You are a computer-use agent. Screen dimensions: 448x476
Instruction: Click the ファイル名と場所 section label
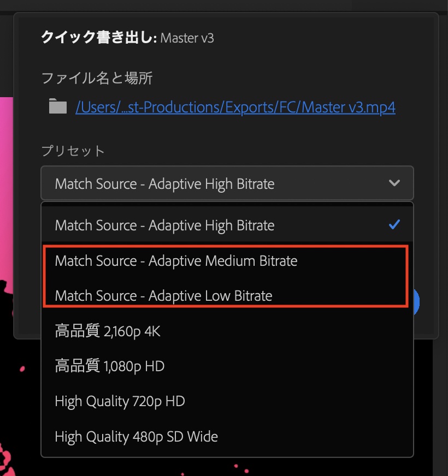click(x=97, y=78)
